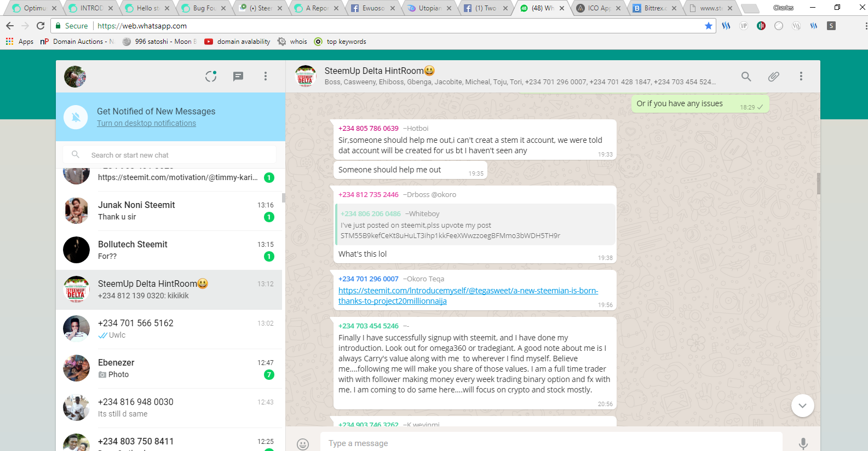Switch to the INTROD browser tab
Screen dimensions: 868x451
[x=90, y=8]
